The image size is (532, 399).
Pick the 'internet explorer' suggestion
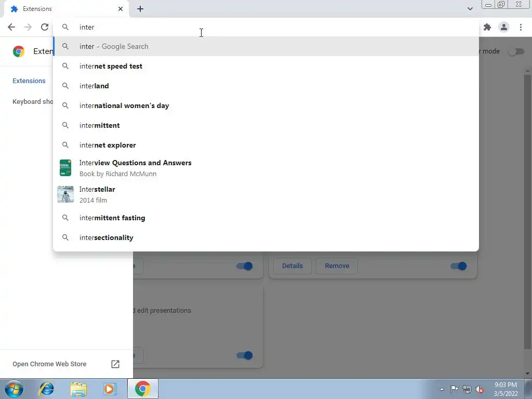coord(265,145)
